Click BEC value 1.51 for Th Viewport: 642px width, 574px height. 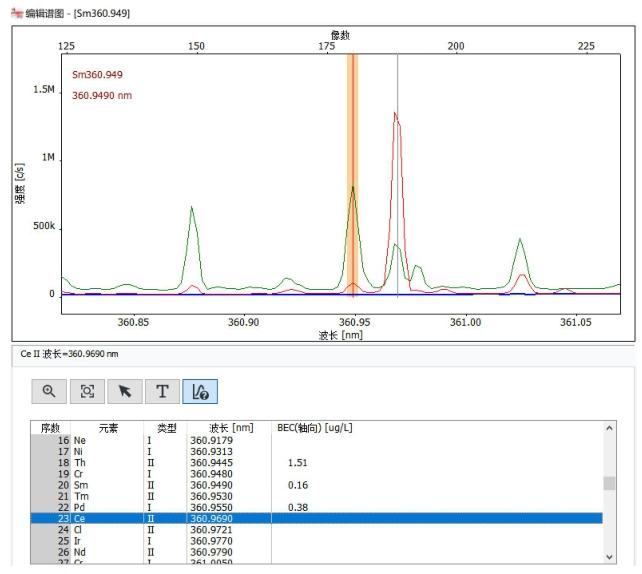pyautogui.click(x=297, y=463)
